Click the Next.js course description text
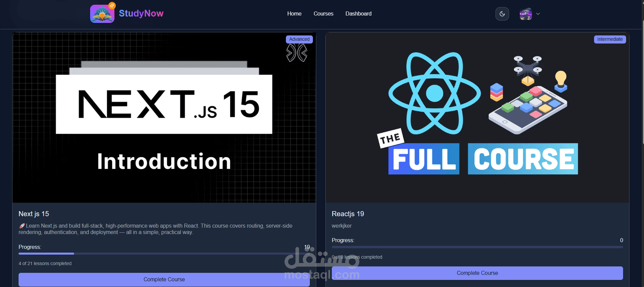The width and height of the screenshot is (644, 287). (156, 229)
